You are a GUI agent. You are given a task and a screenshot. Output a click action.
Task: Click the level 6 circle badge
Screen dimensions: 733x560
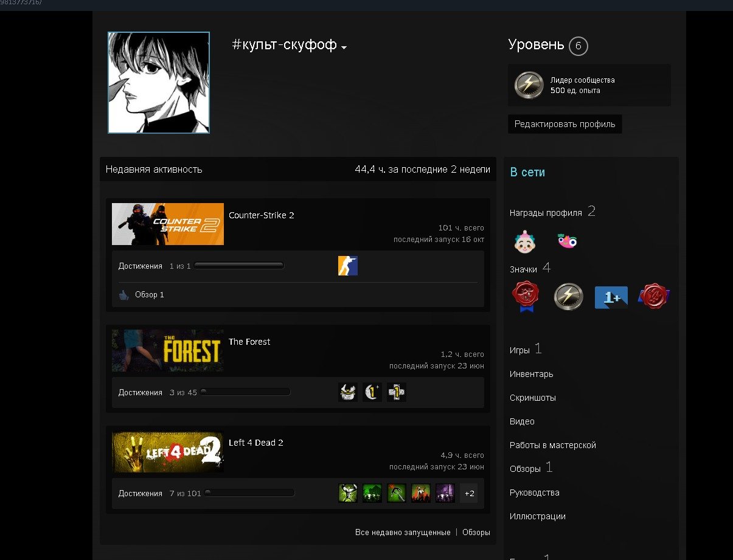pyautogui.click(x=578, y=46)
